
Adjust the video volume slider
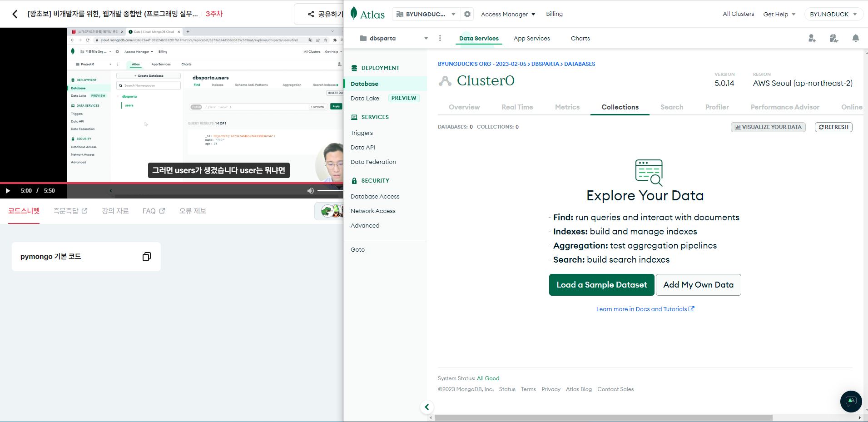click(x=330, y=191)
